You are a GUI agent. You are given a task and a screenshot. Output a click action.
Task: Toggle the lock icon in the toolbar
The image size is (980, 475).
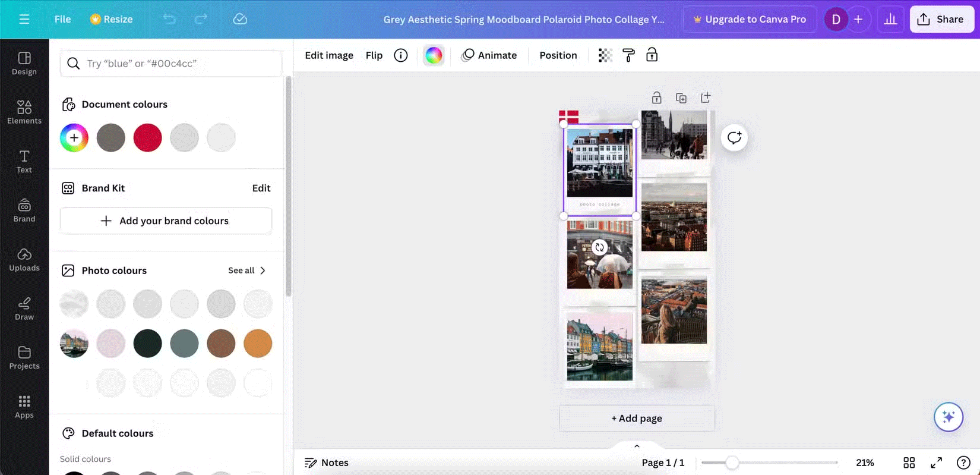pyautogui.click(x=652, y=55)
